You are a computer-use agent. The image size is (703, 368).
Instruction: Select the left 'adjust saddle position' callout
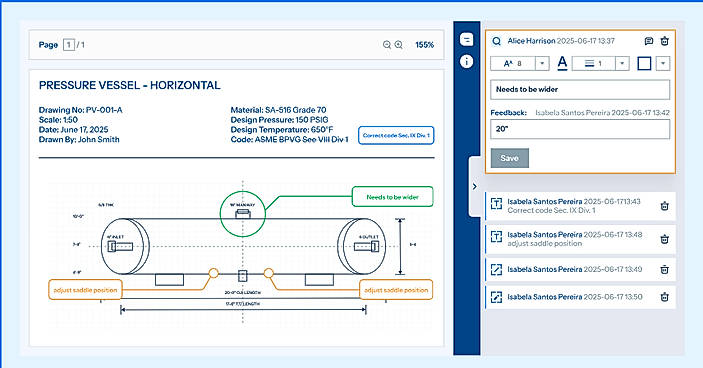[x=85, y=290]
